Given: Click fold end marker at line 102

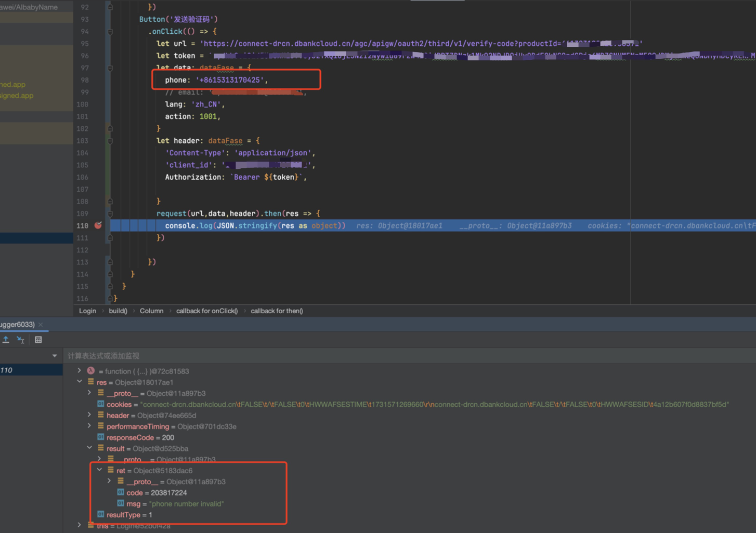Looking at the screenshot, I should (x=110, y=129).
